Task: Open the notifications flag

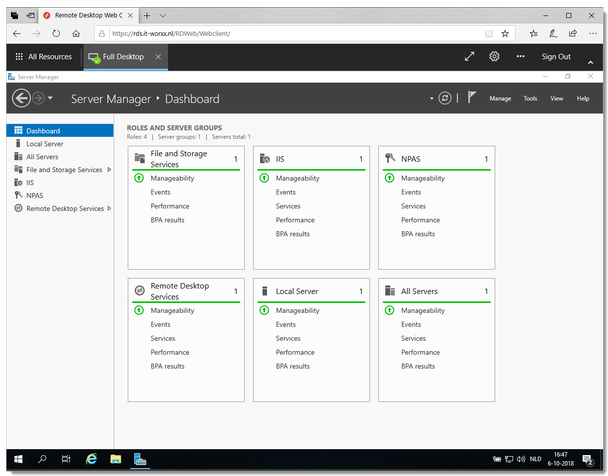Action: click(471, 97)
